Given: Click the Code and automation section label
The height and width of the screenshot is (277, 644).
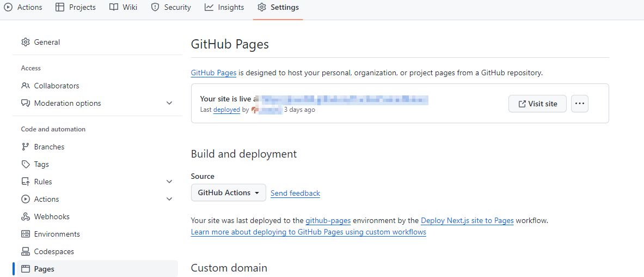Looking at the screenshot, I should tap(53, 129).
